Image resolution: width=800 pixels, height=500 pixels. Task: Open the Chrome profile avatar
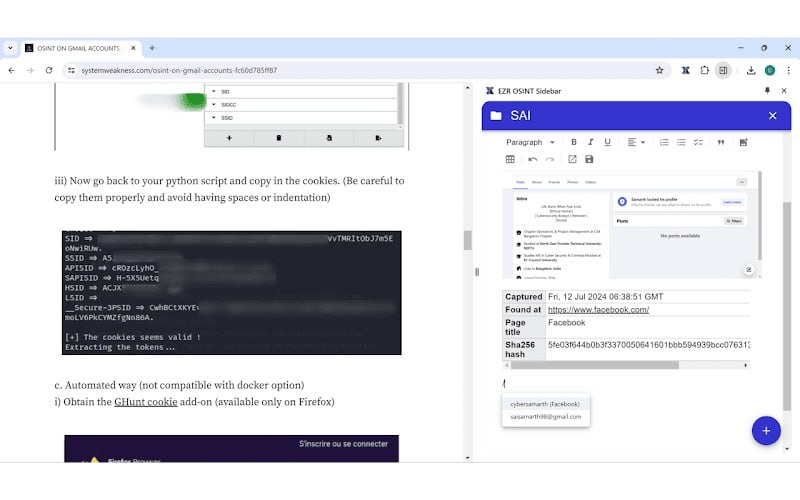coord(770,70)
